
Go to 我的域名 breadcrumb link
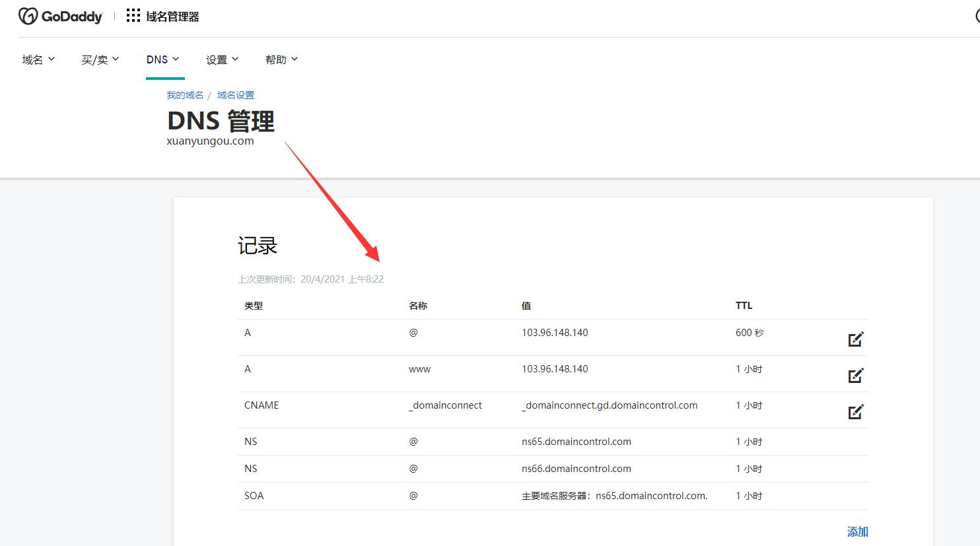[185, 95]
